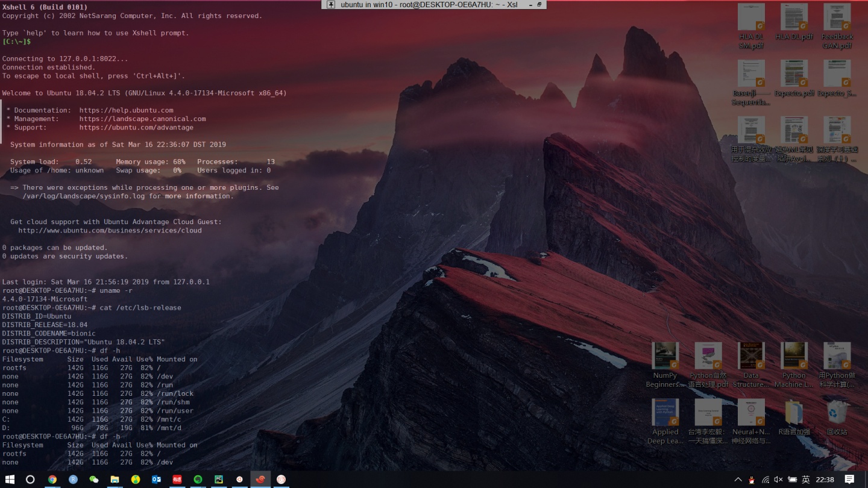Switch to the Xshell taskbar icon
Viewport: 868px width, 488px height.
point(260,480)
